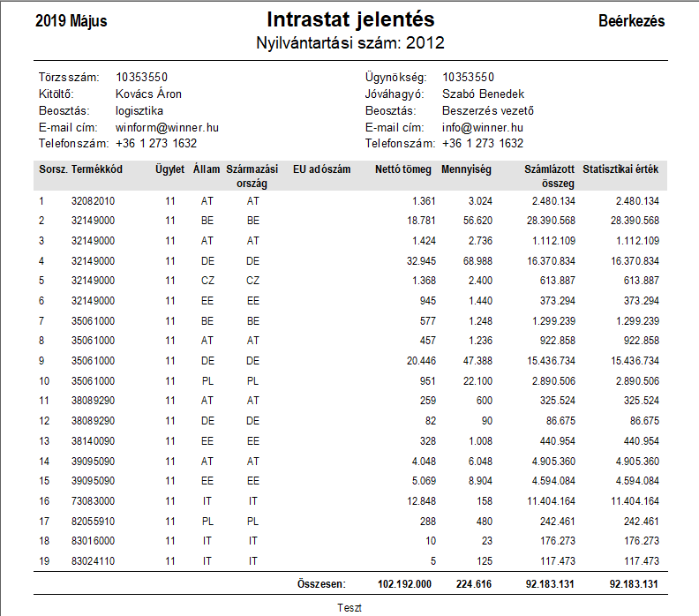Click the Törzsszám value 10353550
Viewport: 699px width, 616px height.
tap(141, 77)
